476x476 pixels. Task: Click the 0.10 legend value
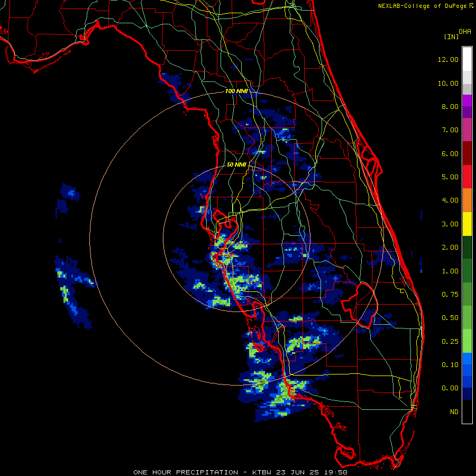tap(450, 365)
